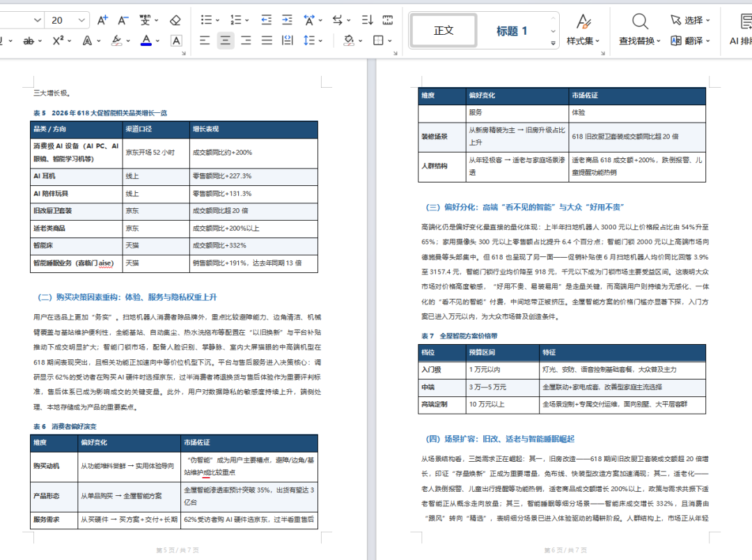This screenshot has width=752, height=560.
Task: Toggle align left
Action: coord(205,40)
